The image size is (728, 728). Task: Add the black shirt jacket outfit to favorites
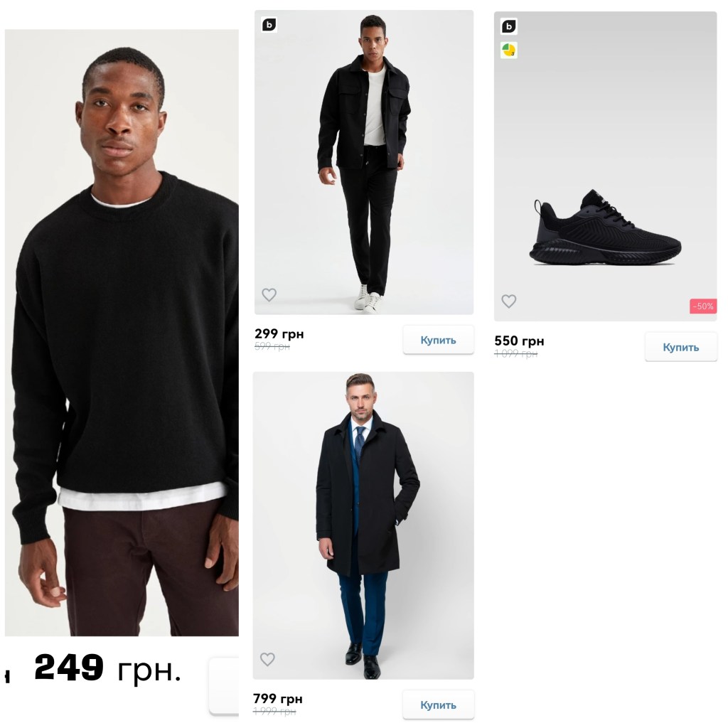pos(269,294)
